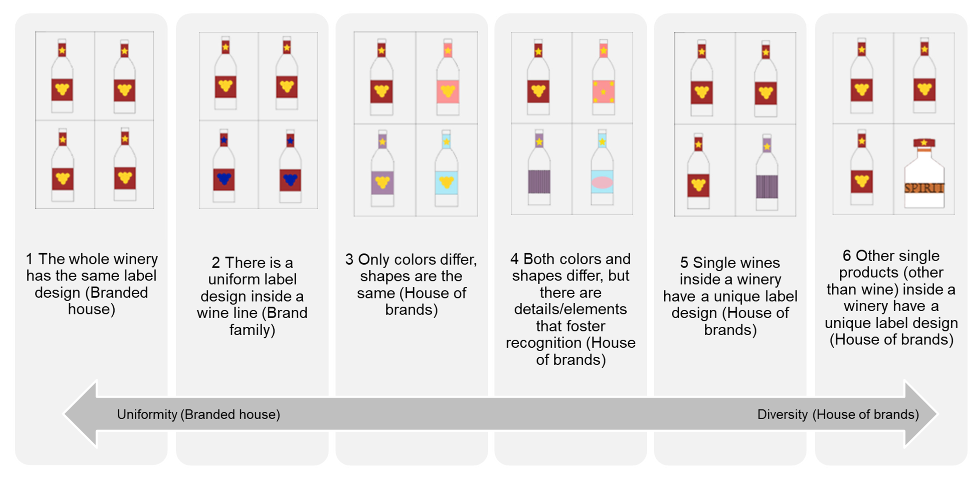Click the purple striped bottle in panel 4
This screenshot has width=980, height=477.
click(539, 169)
